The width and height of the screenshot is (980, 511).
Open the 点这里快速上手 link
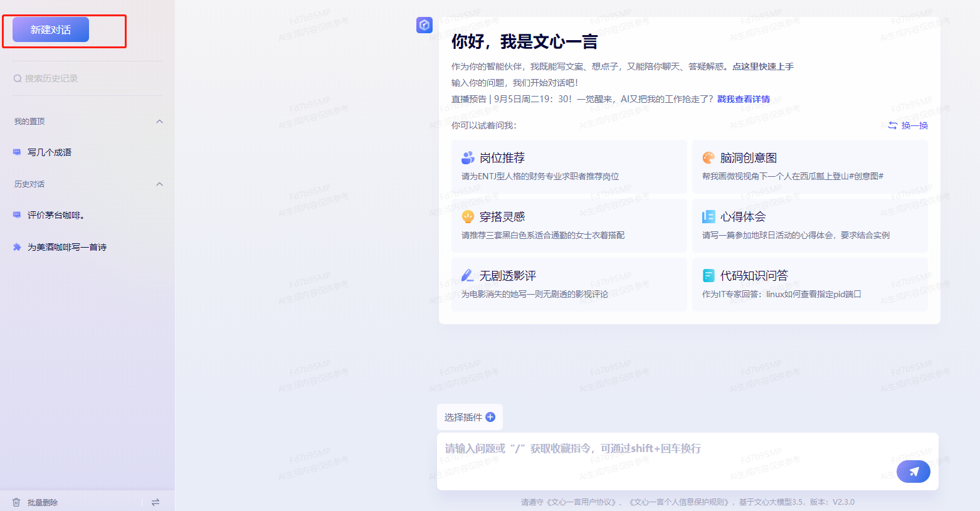763,66
